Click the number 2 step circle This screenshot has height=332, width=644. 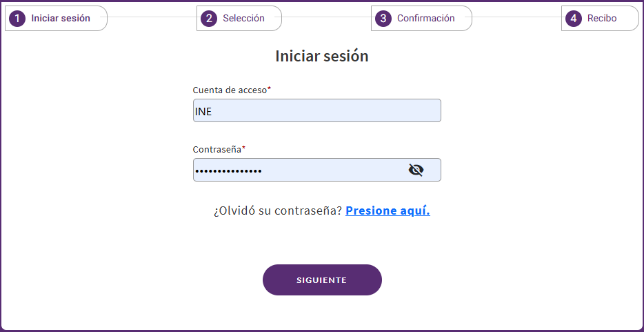click(x=209, y=19)
